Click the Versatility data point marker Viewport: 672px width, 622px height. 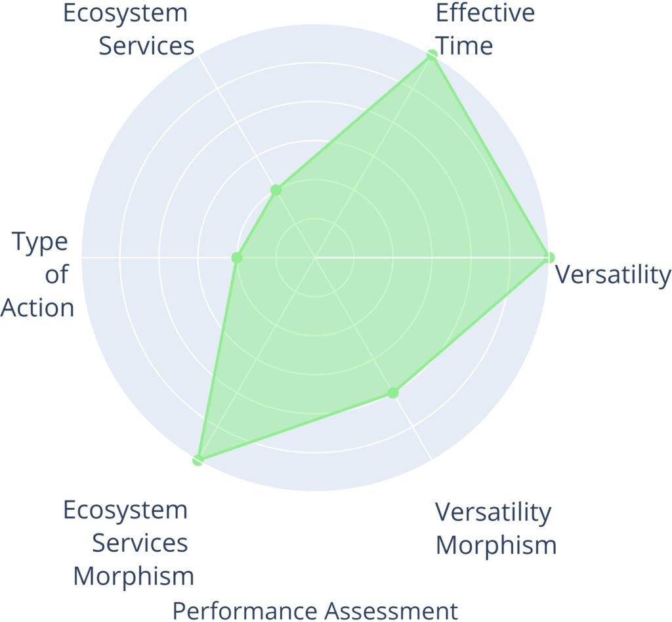coord(549,257)
